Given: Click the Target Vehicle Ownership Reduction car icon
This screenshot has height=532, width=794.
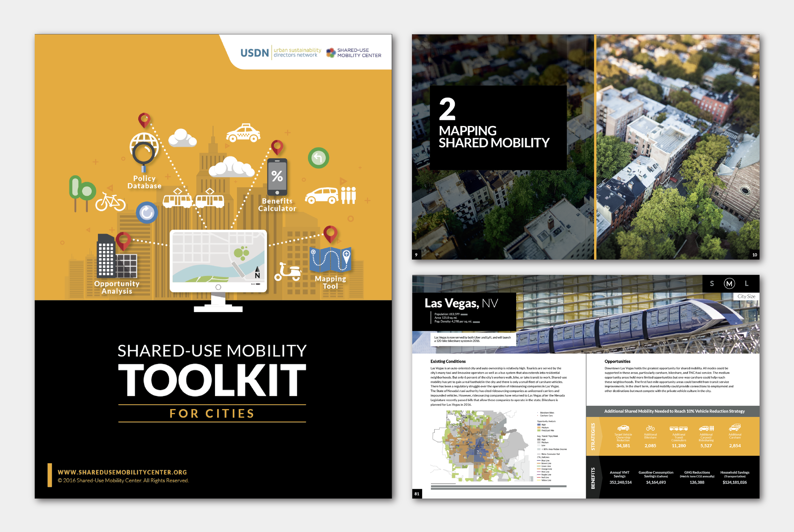Looking at the screenshot, I should (623, 428).
